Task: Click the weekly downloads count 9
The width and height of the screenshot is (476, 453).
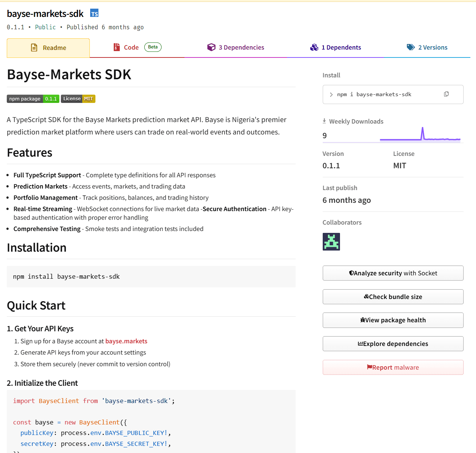Action: tap(325, 136)
